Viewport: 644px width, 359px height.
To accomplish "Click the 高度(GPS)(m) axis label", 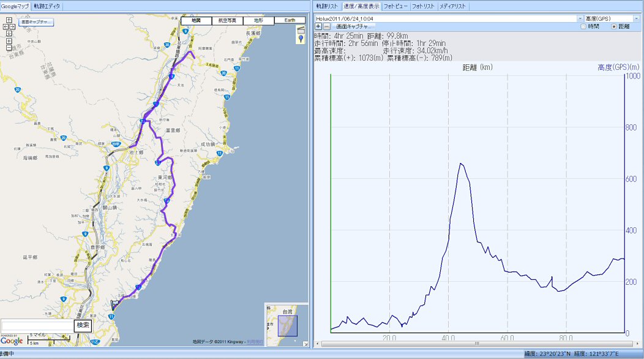I will (x=618, y=67).
